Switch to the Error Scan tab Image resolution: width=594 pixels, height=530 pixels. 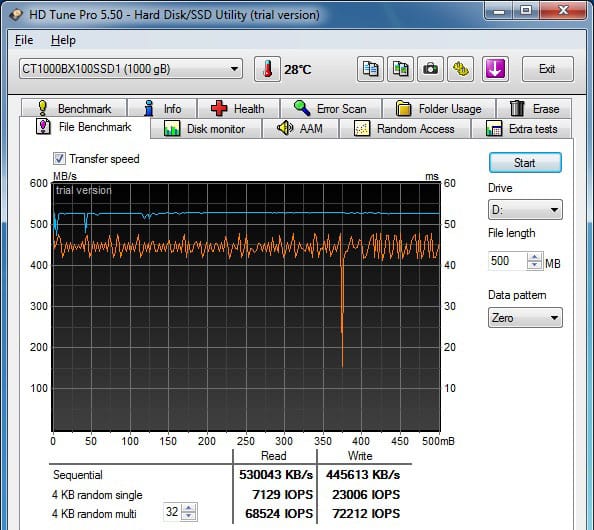[x=331, y=108]
